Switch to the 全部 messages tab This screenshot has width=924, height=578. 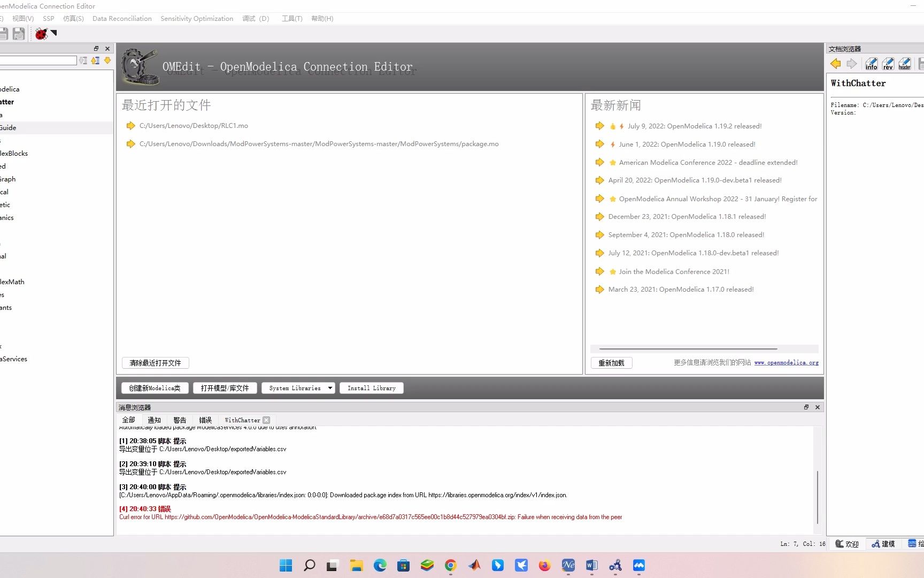click(129, 420)
